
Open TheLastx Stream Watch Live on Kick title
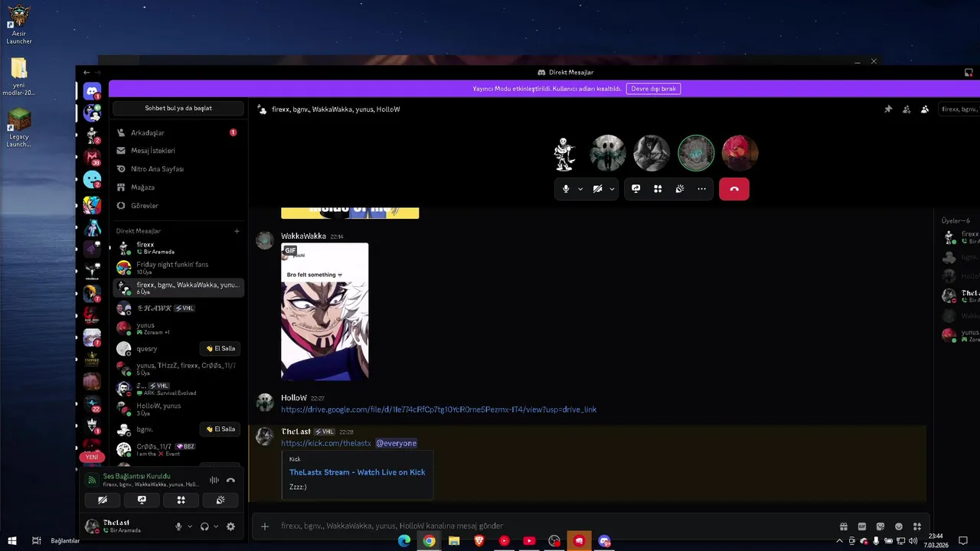coord(357,472)
